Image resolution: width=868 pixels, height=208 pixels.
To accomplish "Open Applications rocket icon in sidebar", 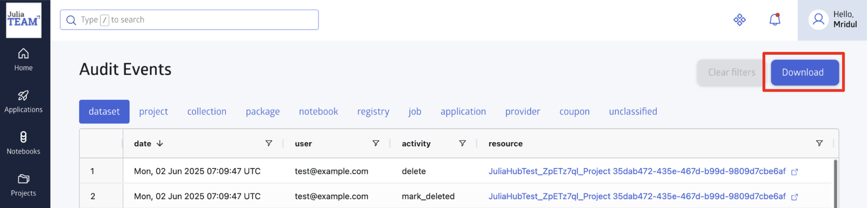I will (x=23, y=96).
